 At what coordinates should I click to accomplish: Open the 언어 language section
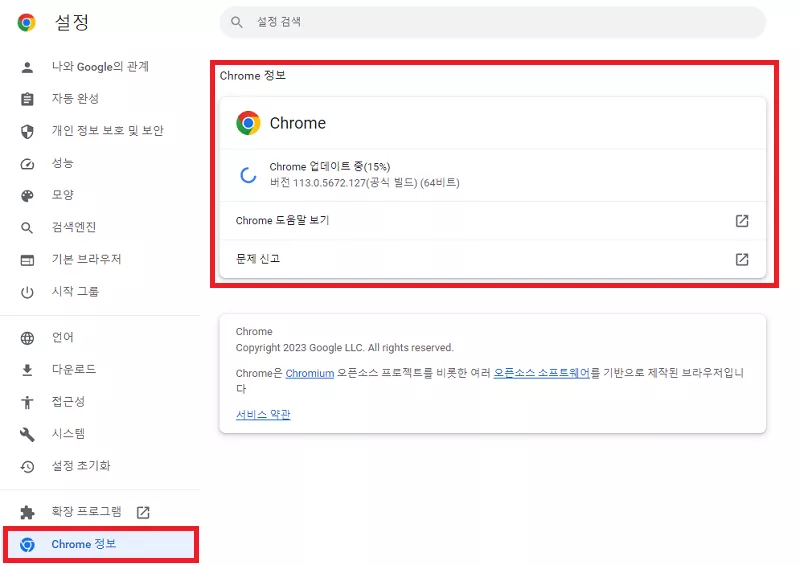63,337
